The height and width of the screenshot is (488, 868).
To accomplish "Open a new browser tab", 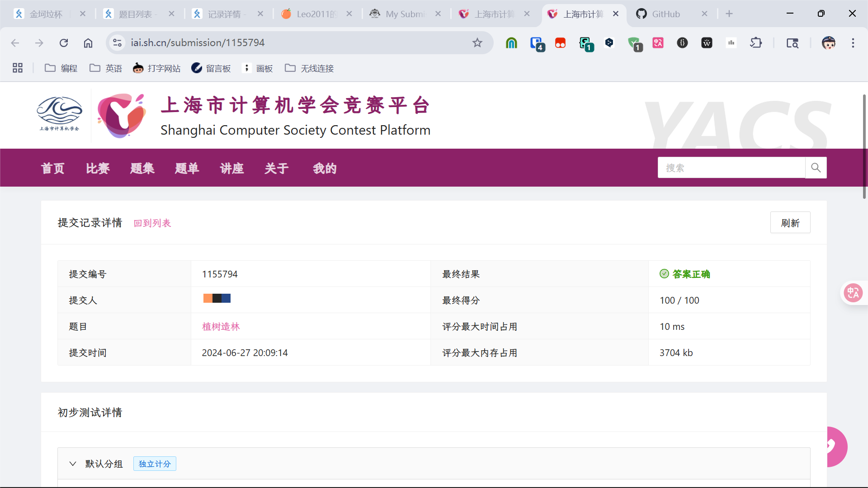I will tap(729, 14).
